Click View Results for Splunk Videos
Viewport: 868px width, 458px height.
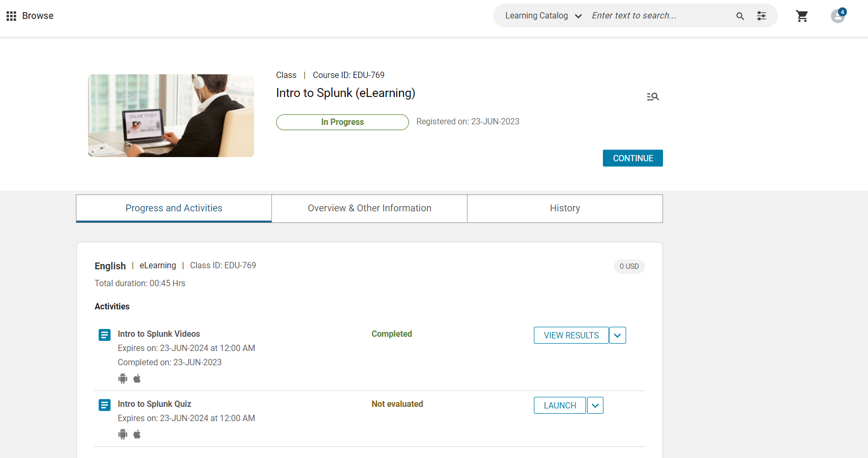pos(571,335)
